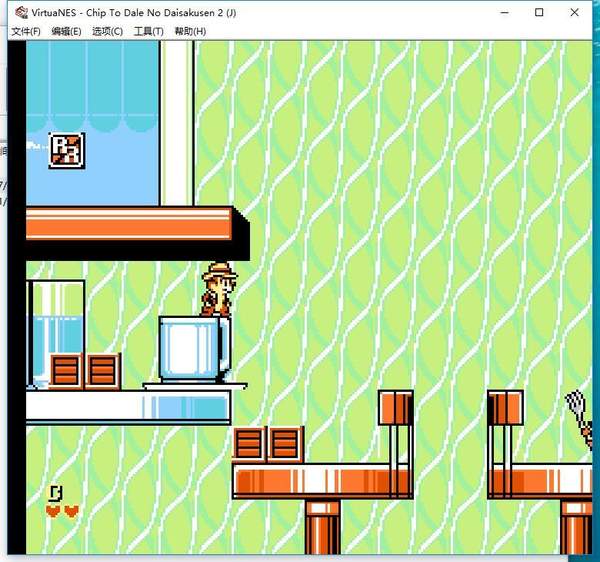Viewport: 600px width, 562px height.
Task: Click the tall water glass on the shelf
Action: 56,334
